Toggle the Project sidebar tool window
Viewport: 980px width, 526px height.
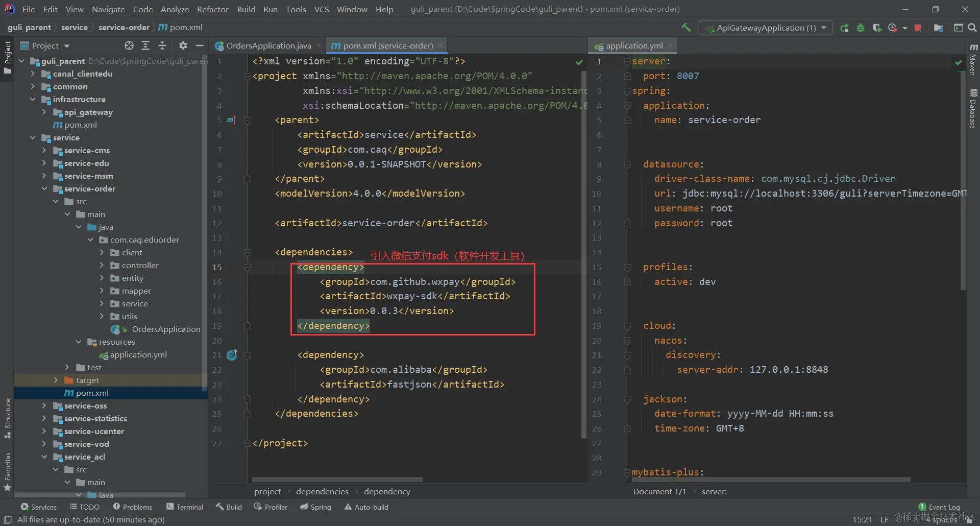tap(7, 57)
